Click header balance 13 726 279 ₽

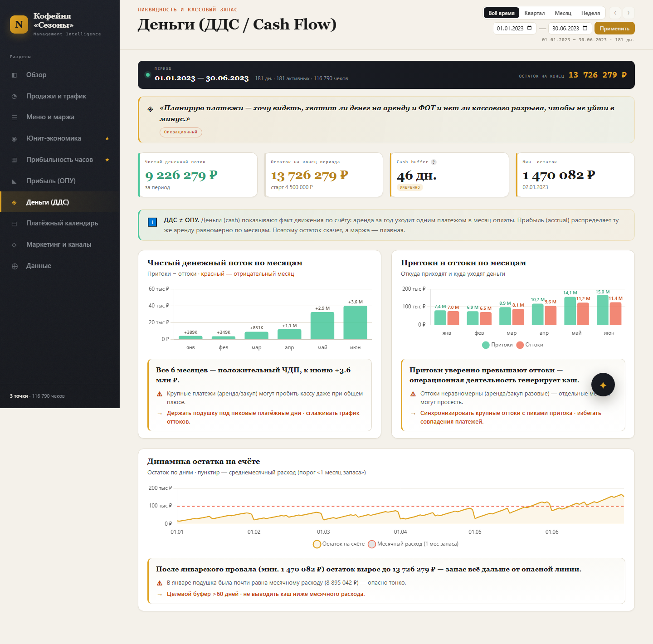[x=598, y=75]
